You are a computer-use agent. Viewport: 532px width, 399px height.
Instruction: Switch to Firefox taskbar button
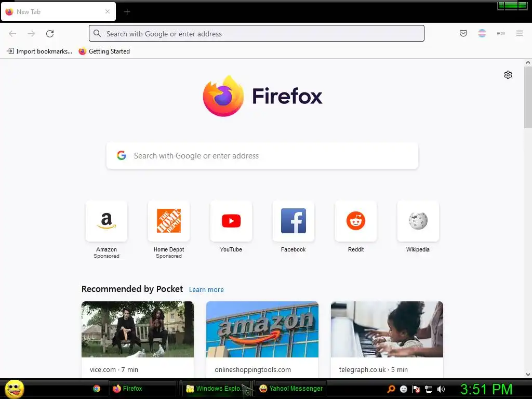tap(143, 389)
